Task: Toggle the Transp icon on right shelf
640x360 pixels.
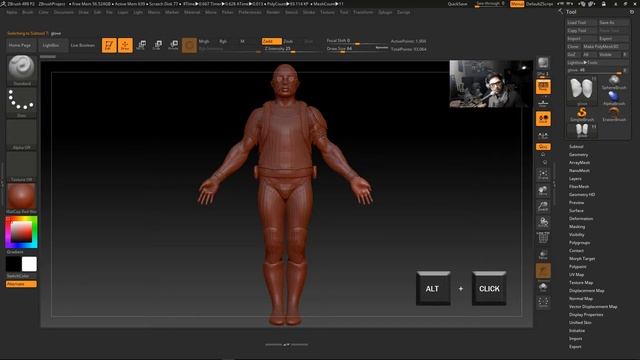Action: click(x=543, y=255)
